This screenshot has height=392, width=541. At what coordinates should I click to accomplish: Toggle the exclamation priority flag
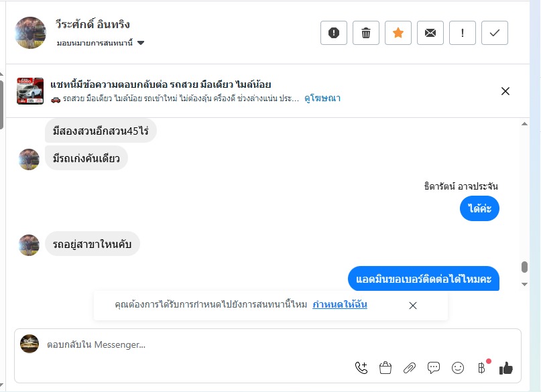tap(463, 33)
